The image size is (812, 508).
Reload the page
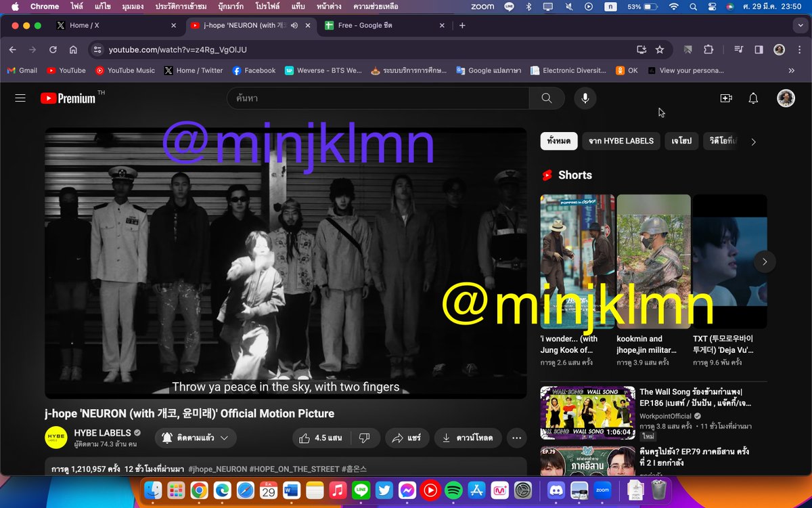coord(53,49)
